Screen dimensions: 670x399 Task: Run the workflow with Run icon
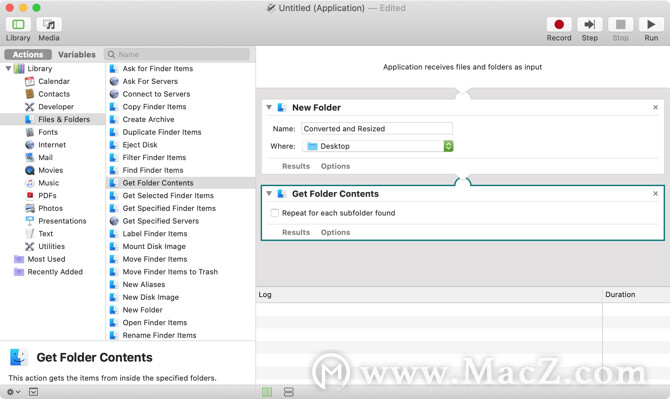point(651,24)
